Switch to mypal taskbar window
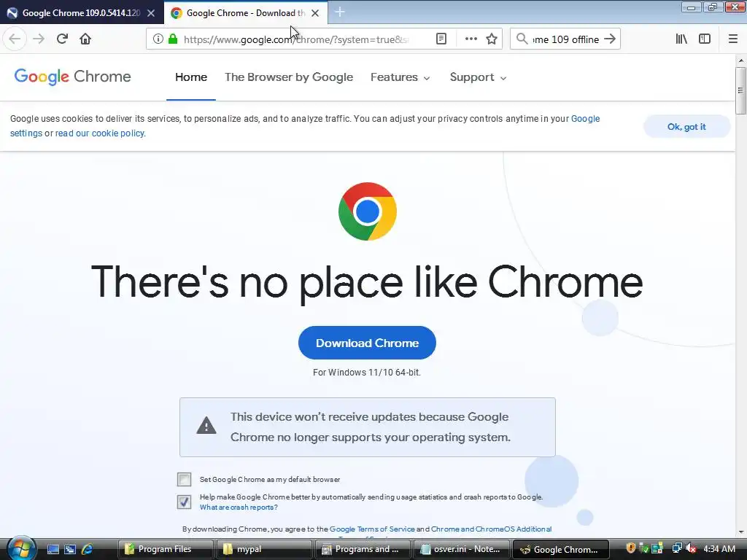 (x=264, y=549)
